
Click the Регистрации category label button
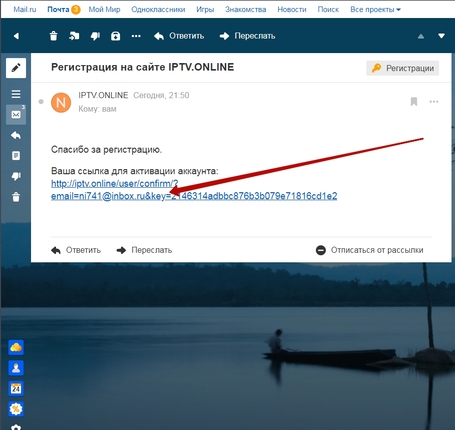click(x=403, y=68)
